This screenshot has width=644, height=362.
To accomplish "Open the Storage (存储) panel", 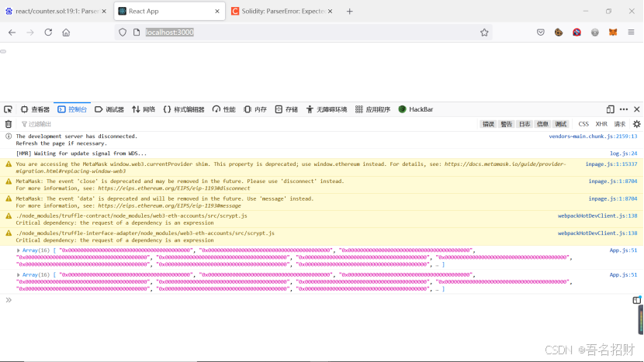I will coord(286,109).
